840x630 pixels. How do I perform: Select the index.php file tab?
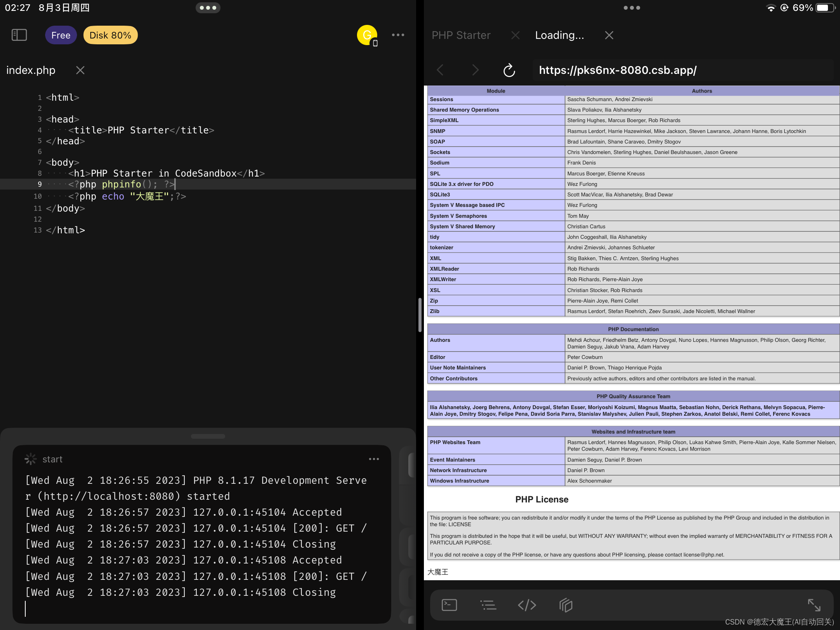click(31, 70)
